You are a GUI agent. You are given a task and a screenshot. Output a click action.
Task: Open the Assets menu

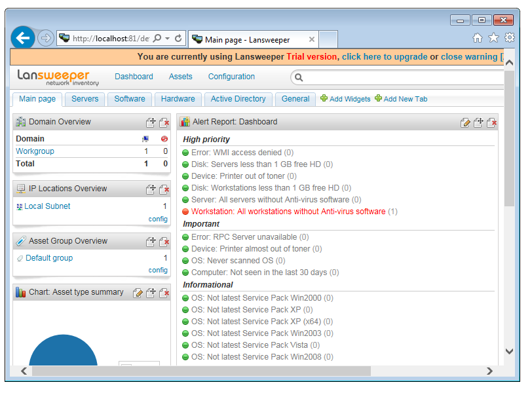(x=180, y=77)
